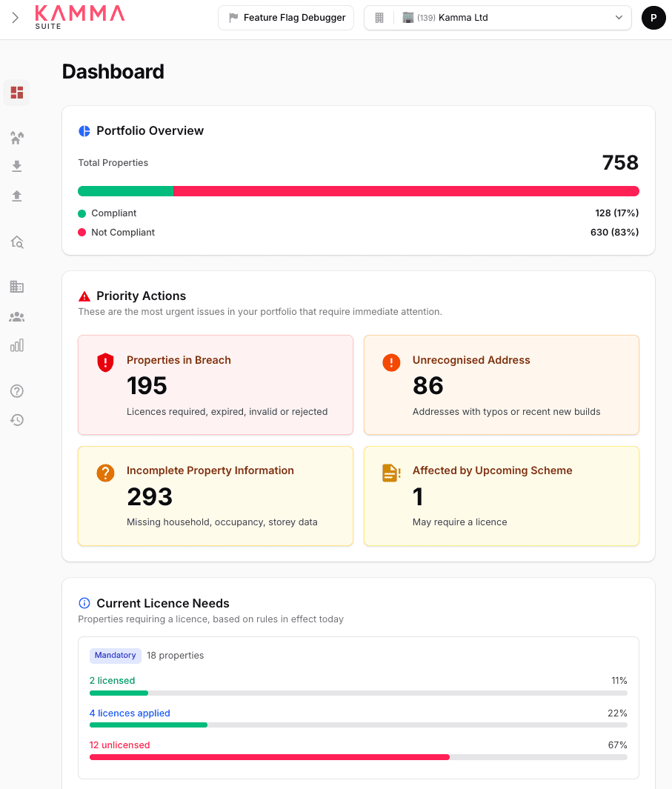Image resolution: width=672 pixels, height=789 pixels.
Task: Open the Kamma Ltd organisation dropdown
Action: click(497, 18)
